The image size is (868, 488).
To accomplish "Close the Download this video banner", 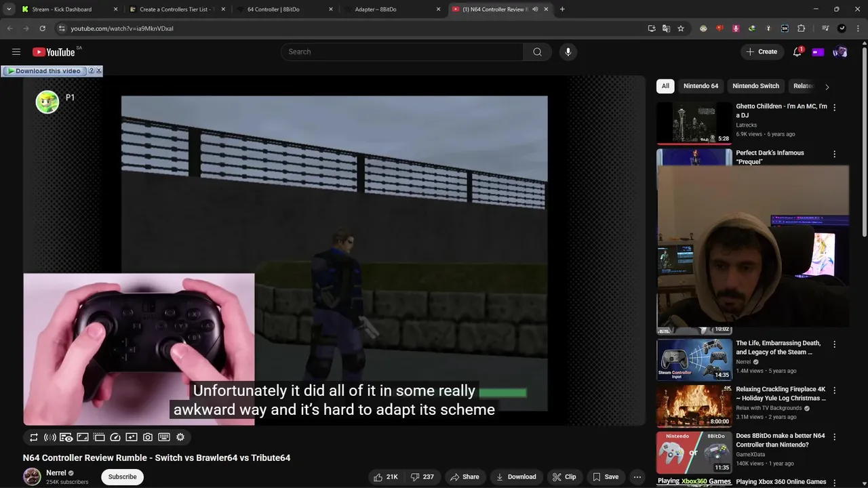I will pos(99,70).
